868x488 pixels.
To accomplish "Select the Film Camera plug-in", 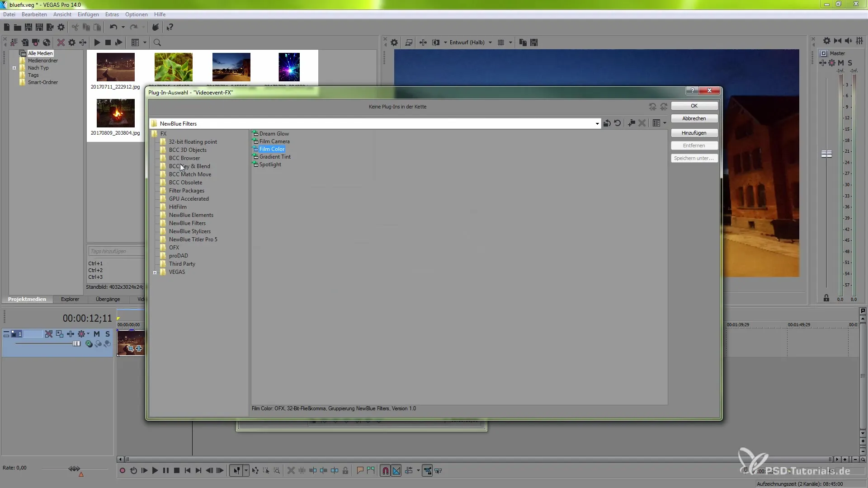I will [274, 141].
